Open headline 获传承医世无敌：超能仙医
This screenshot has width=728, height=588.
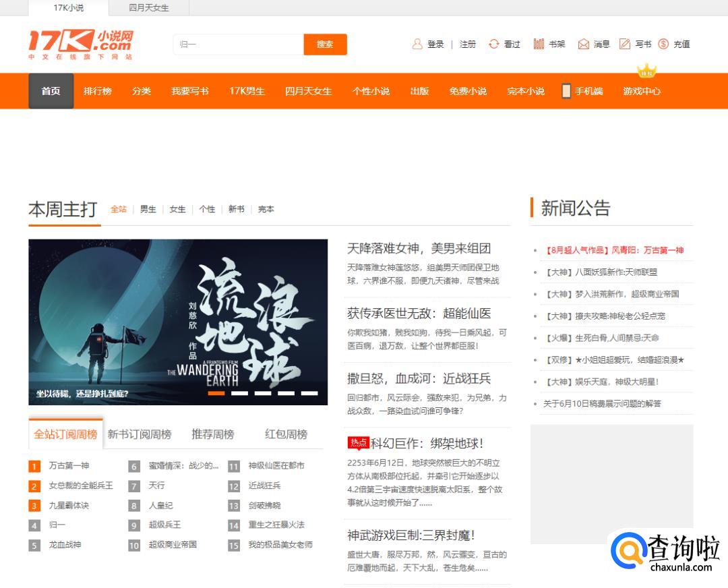coord(419,313)
